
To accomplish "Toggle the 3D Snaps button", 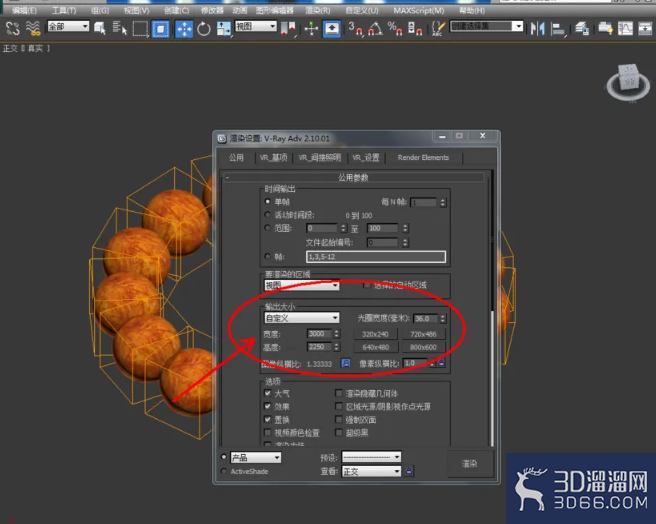I will (x=355, y=28).
